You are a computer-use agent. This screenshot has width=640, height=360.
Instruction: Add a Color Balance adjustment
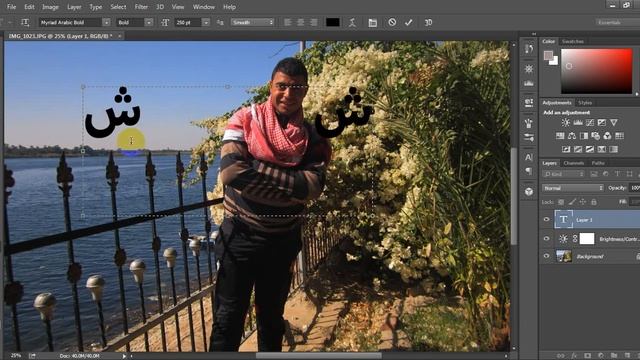point(572,136)
